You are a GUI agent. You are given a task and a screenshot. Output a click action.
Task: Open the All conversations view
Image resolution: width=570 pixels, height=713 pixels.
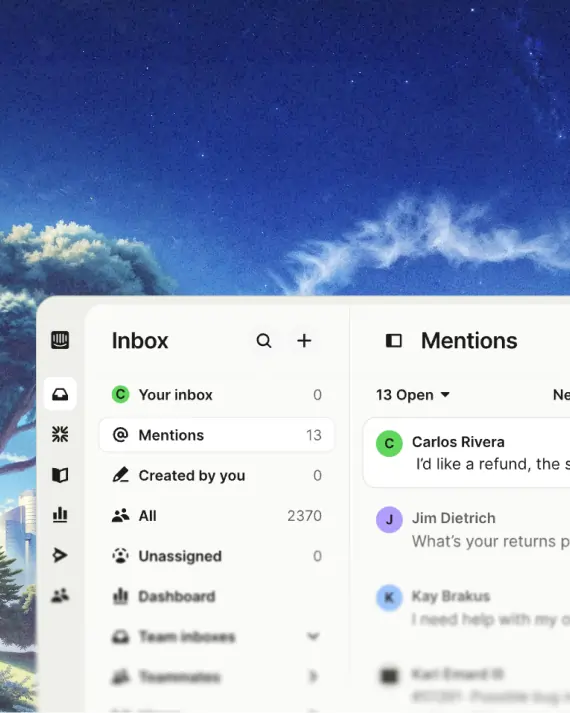pos(216,516)
